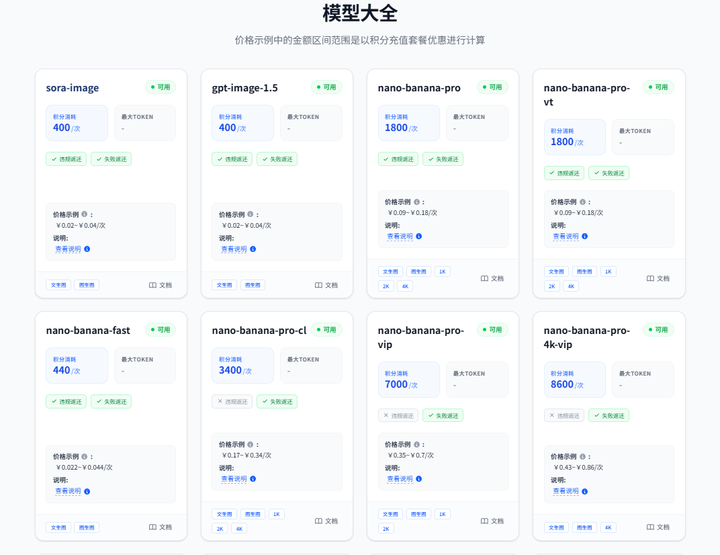
Task: Select 图生图 tag on nano-banana-fast card
Action: 87,527
